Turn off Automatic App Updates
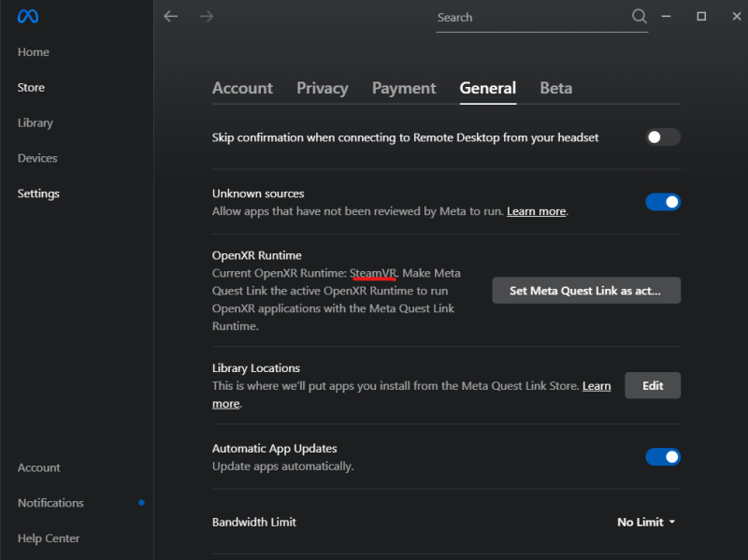The height and width of the screenshot is (560, 748). 663,456
